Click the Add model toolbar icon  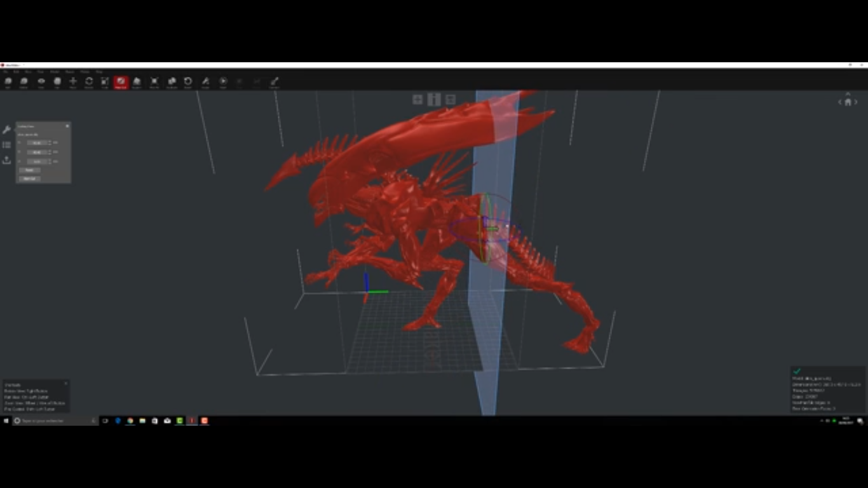click(x=8, y=82)
